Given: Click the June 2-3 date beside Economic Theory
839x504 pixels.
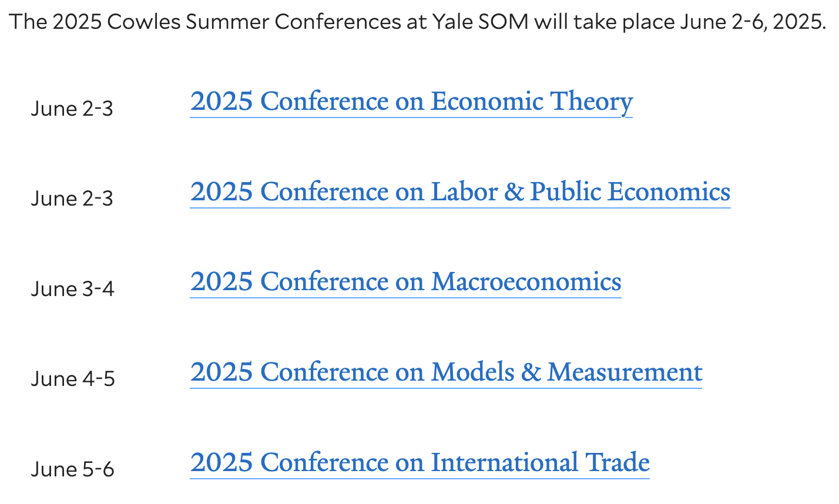Looking at the screenshot, I should (x=72, y=109).
